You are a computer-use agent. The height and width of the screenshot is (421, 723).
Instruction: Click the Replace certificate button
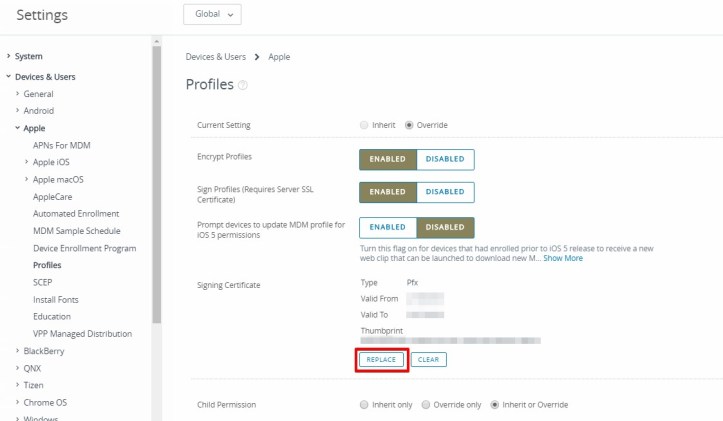pyautogui.click(x=381, y=360)
